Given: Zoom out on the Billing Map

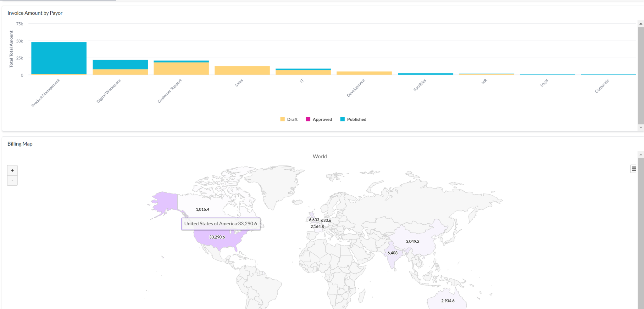Looking at the screenshot, I should click(x=12, y=181).
